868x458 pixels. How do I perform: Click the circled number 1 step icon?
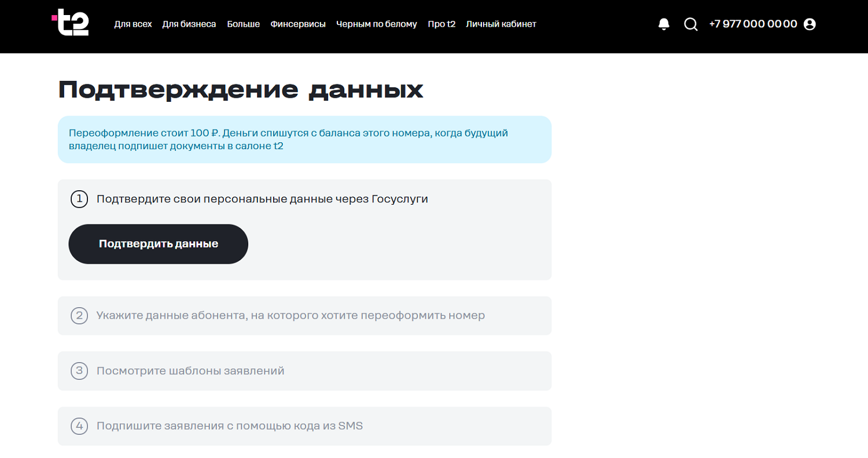point(79,200)
